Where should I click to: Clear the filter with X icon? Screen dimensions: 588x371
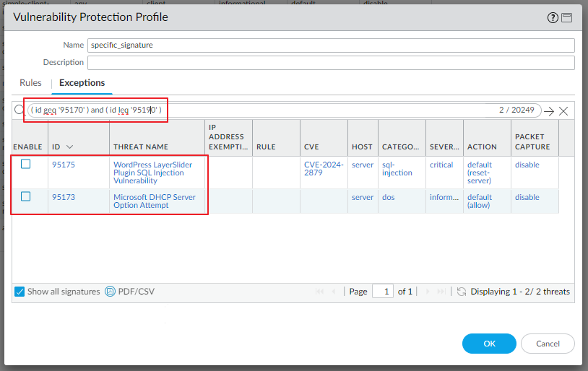point(563,111)
